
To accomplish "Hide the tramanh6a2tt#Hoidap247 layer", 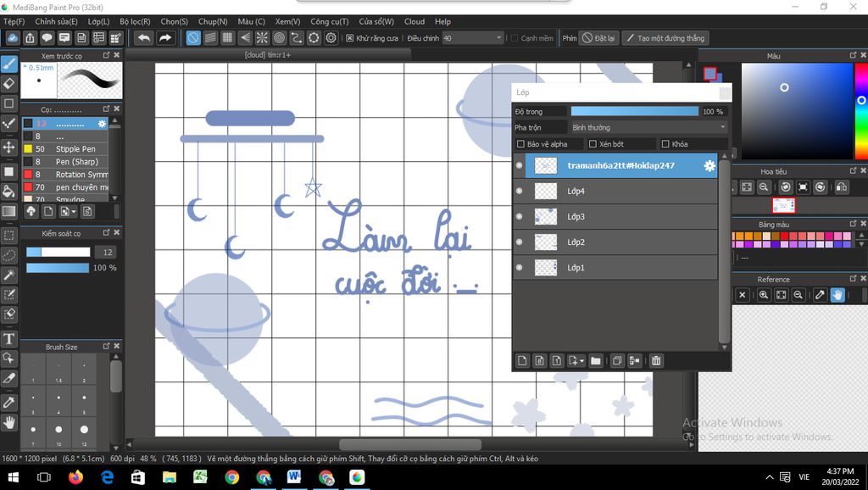I will 520,165.
